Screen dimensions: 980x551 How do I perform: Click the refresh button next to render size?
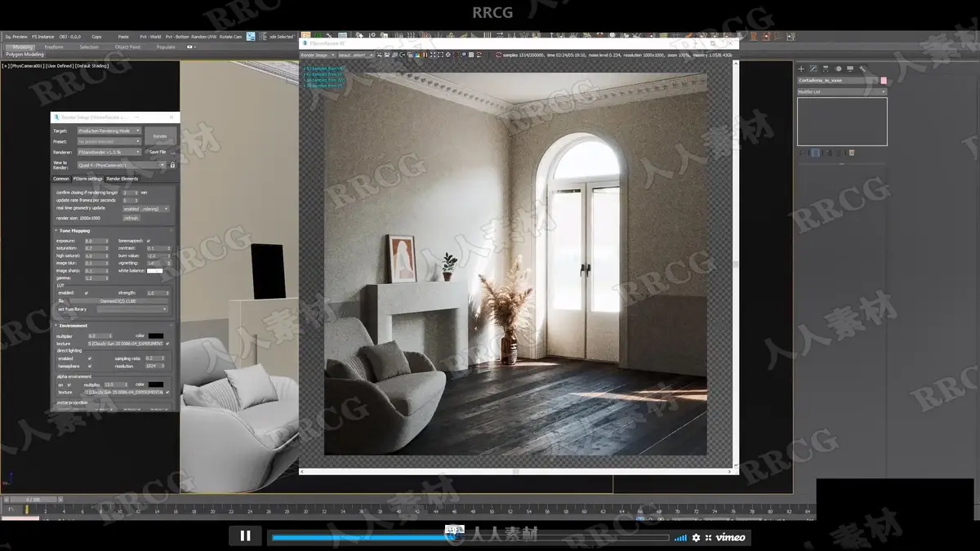(131, 218)
